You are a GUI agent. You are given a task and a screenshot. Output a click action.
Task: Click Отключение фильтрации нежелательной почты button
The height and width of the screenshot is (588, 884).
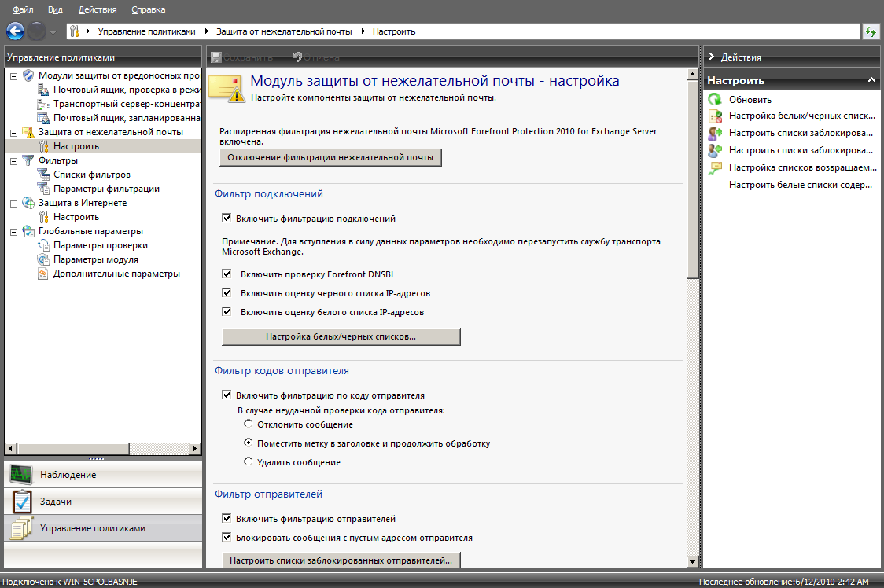tap(330, 157)
